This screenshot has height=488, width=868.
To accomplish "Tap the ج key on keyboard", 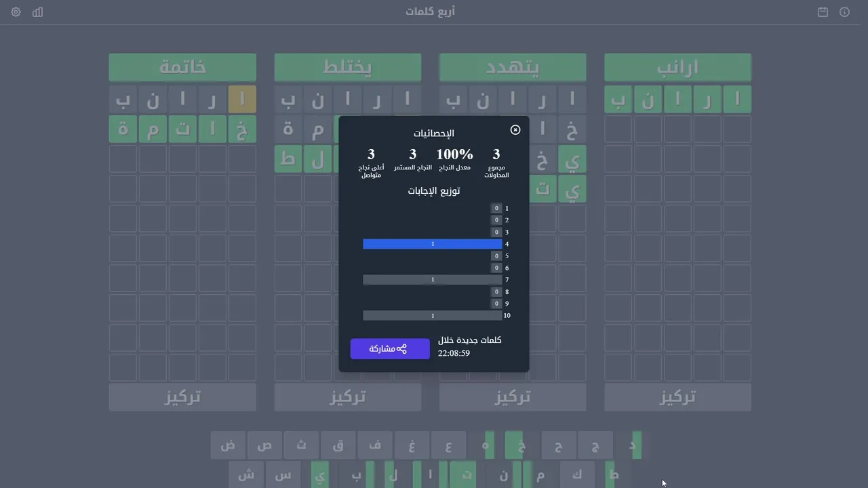I will click(595, 445).
